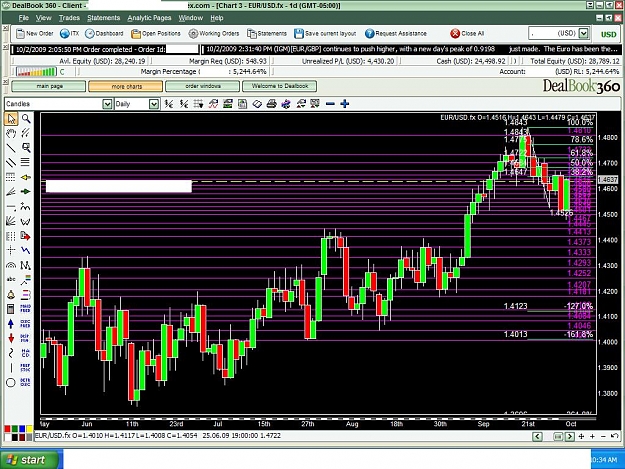Click the green right arrow tool

[26, 192]
